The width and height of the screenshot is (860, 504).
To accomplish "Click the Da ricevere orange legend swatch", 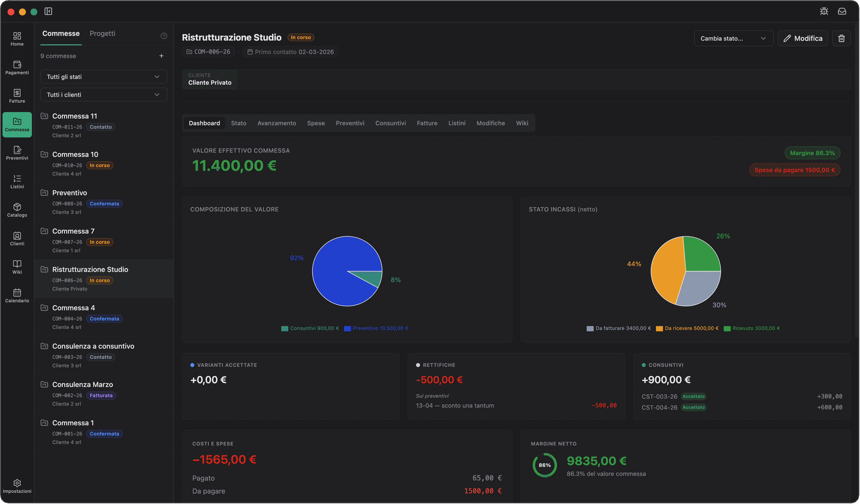I will pyautogui.click(x=659, y=329).
